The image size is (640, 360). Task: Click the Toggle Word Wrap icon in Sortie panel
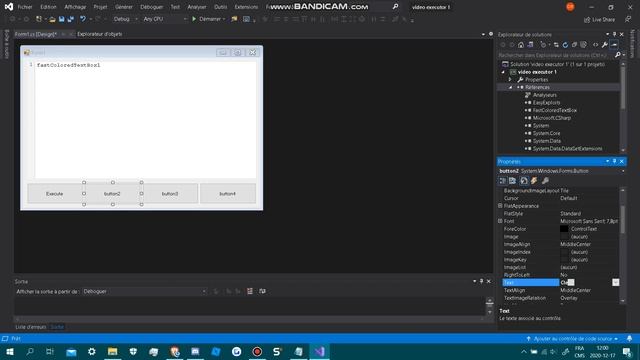(262, 291)
